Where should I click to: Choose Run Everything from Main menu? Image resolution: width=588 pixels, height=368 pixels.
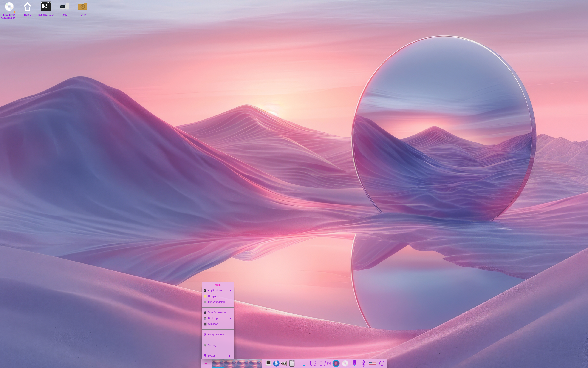218,302
